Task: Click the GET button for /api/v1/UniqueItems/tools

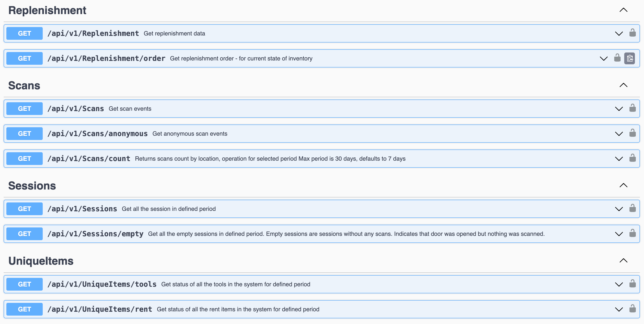Action: (24, 284)
